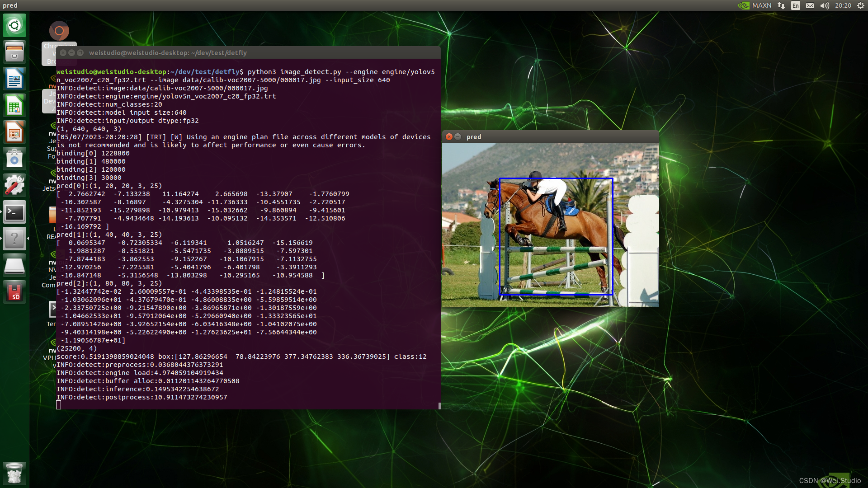Click the question-mark app icon in launcher
Viewport: 868px width, 488px height.
point(14,239)
